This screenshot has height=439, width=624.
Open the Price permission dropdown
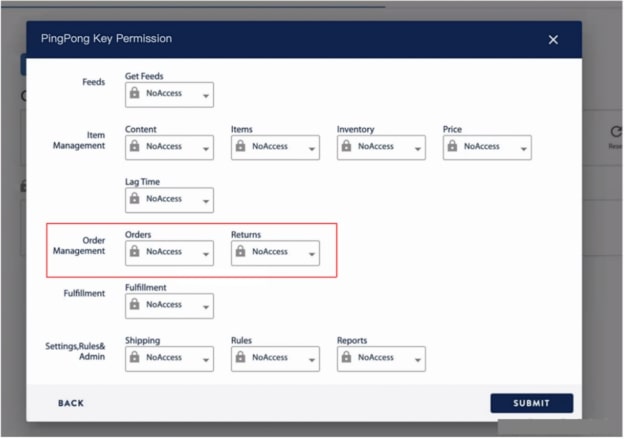pyautogui.click(x=487, y=148)
